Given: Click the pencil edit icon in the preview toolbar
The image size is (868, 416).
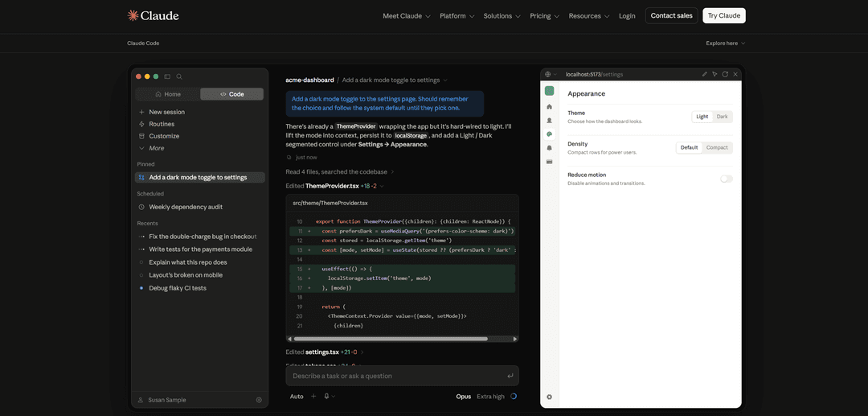Looking at the screenshot, I should [705, 74].
